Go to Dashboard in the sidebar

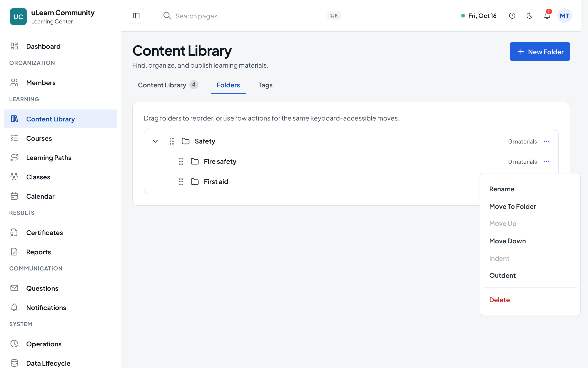coord(60,46)
